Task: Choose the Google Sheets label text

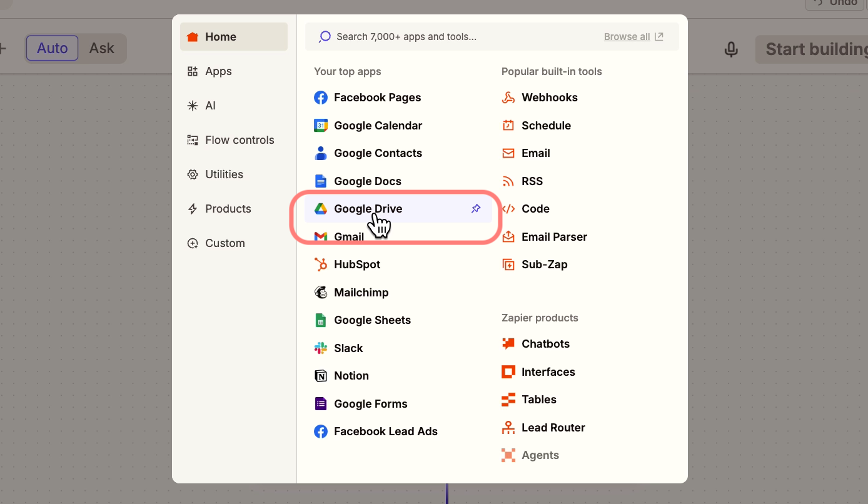Action: coord(373,320)
